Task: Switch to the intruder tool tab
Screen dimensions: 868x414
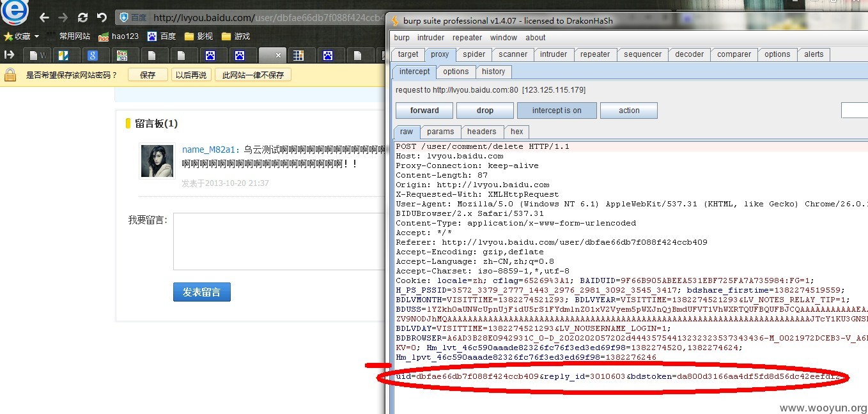Action: click(554, 54)
